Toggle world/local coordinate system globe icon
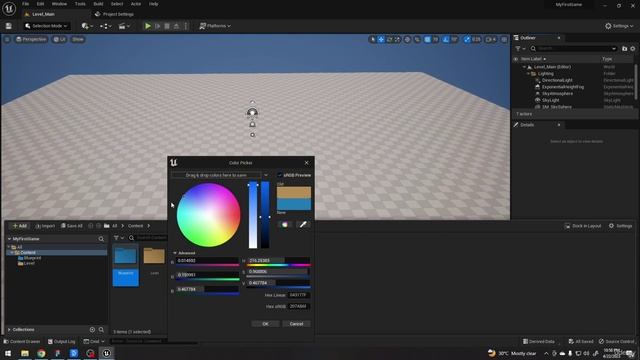Viewport: 640px width, 360px height. point(407,39)
